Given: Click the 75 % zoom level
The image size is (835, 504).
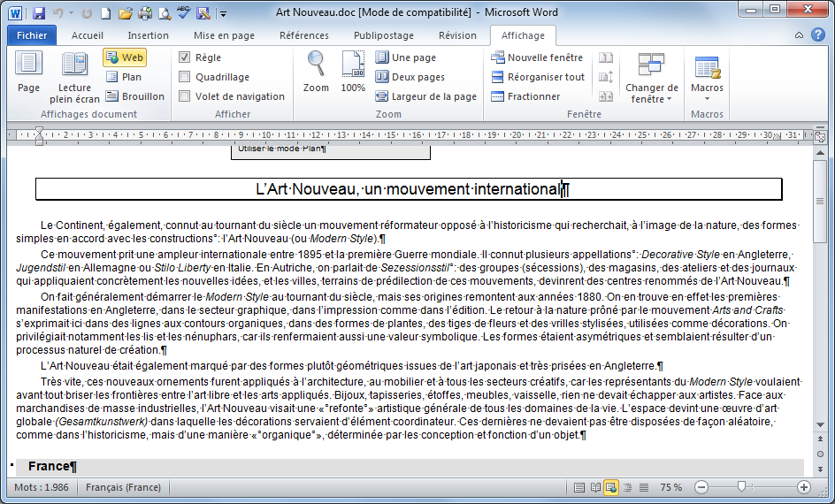Looking at the screenshot, I should click(x=671, y=487).
